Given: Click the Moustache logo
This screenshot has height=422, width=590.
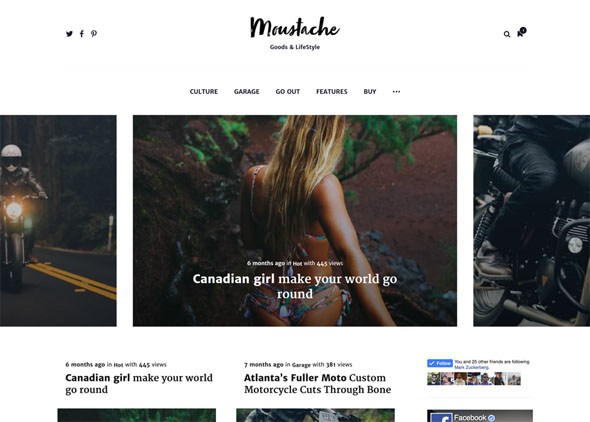Looking at the screenshot, I should click(295, 28).
